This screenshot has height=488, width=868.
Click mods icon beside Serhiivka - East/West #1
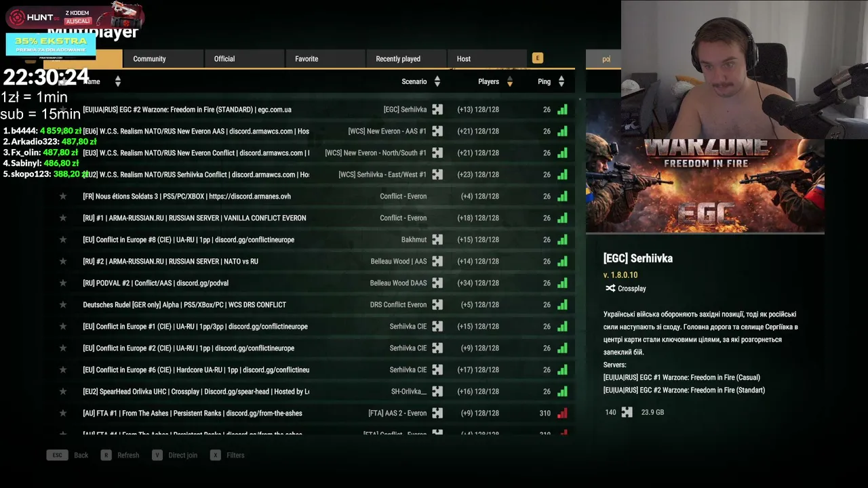[x=437, y=175]
